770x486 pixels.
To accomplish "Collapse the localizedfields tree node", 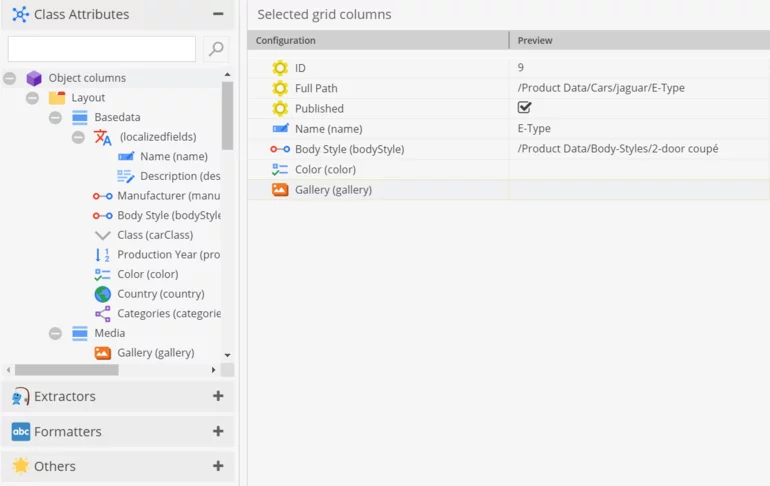I will [x=78, y=137].
